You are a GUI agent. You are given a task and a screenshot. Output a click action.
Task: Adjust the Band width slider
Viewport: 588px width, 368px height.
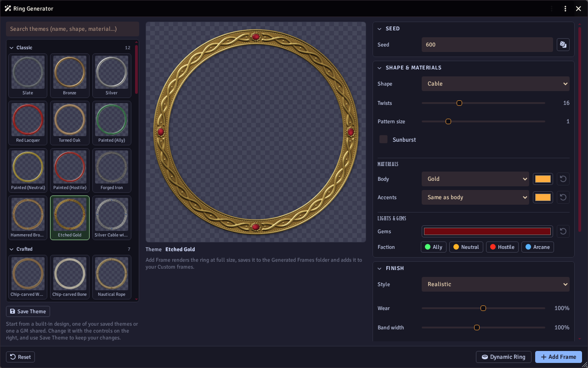(x=483, y=328)
